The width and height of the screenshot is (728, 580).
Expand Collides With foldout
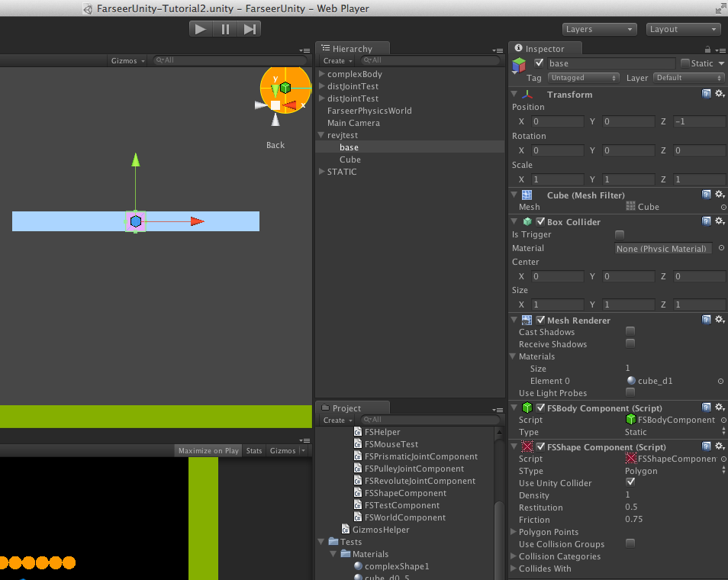click(514, 569)
